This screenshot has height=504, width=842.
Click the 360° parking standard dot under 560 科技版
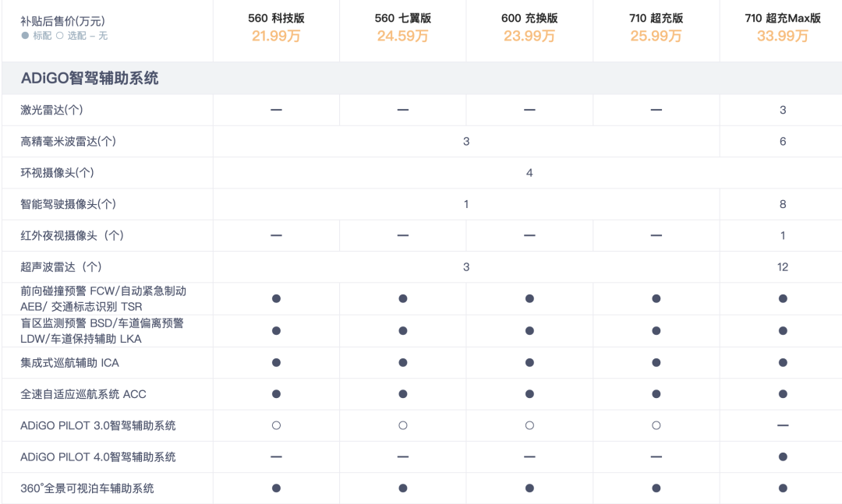pos(276,488)
